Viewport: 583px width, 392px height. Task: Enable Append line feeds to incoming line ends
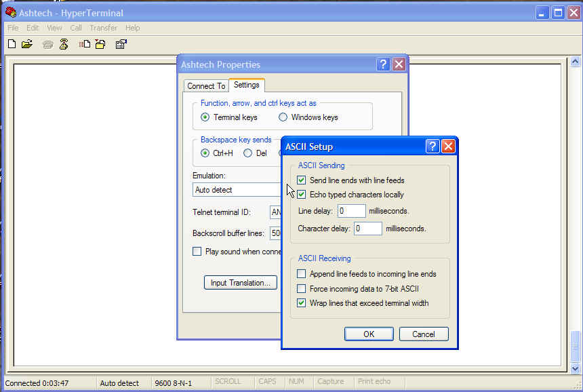[x=302, y=274]
